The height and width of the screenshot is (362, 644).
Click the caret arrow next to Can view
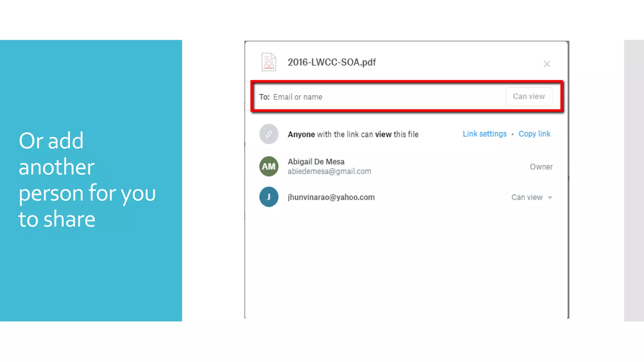click(550, 198)
